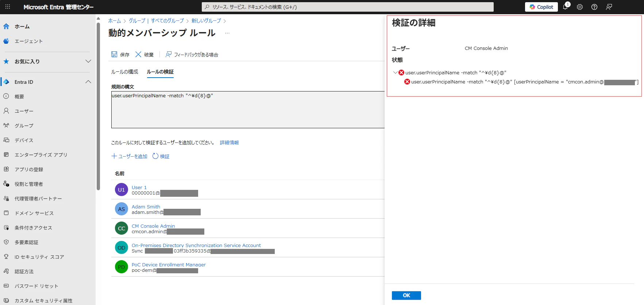Open the Adam Smith profile link
Screen dimensions: 644x305
pos(146,207)
